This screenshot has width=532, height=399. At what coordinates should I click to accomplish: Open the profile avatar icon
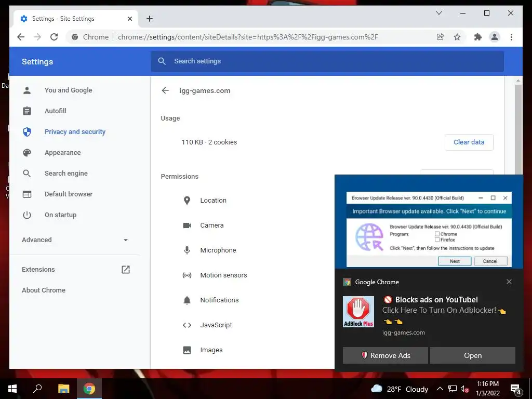495,37
